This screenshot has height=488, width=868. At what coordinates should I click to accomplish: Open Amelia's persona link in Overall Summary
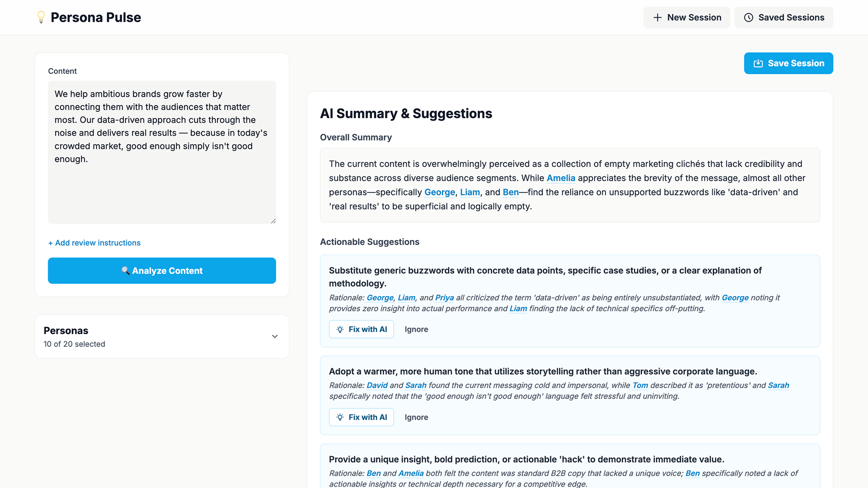click(x=560, y=178)
